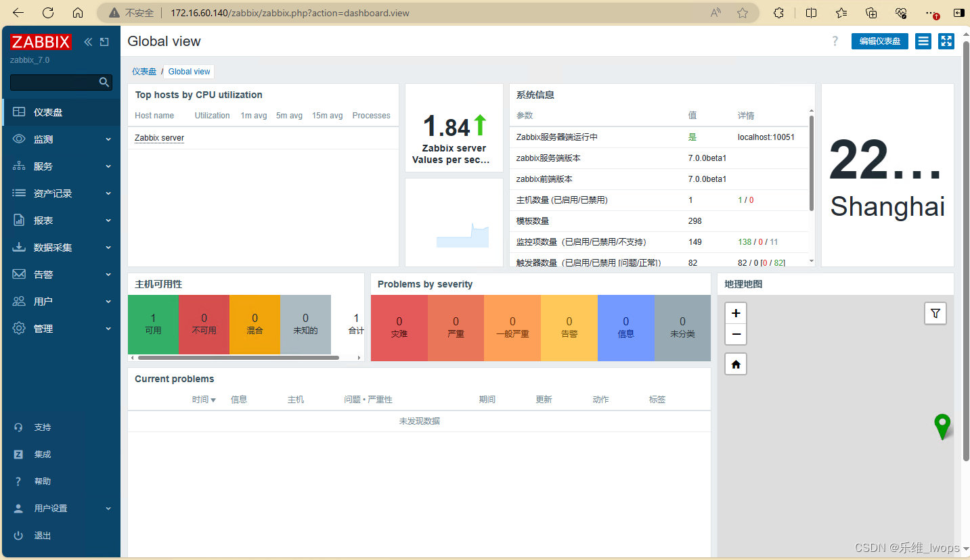Click the red 不可用 unavailable tile

204,324
